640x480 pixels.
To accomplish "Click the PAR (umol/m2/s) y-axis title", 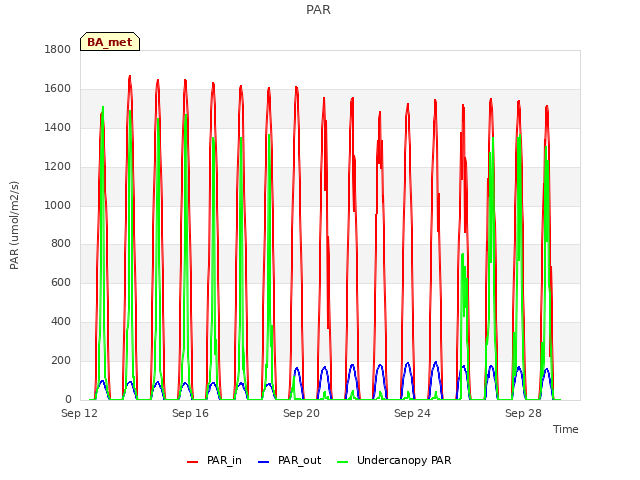I will 14,225.
